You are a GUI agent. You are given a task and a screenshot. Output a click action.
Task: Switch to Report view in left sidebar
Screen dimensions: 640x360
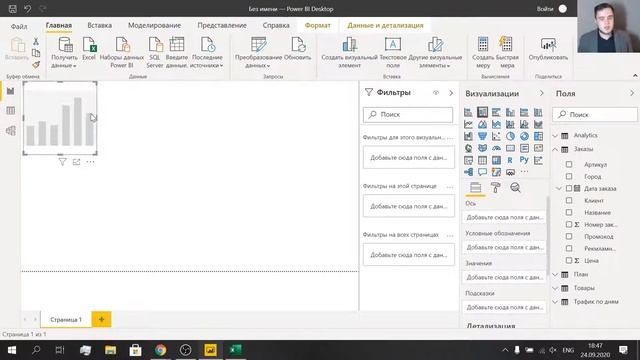click(x=11, y=91)
